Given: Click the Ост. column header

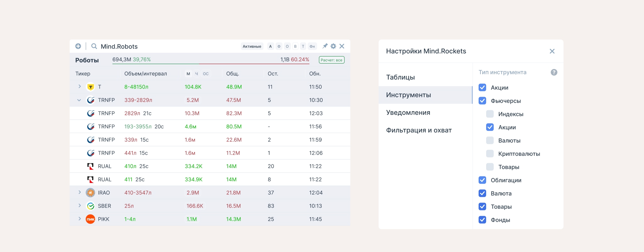Looking at the screenshot, I should click(273, 74).
